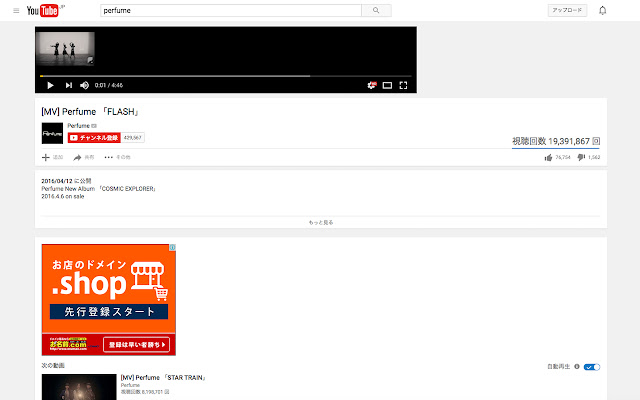Switch to theater mode
The height and width of the screenshot is (400, 640).
[387, 85]
